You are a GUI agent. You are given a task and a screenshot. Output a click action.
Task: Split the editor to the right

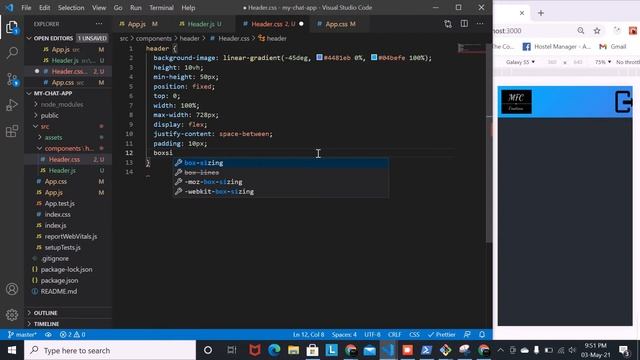pos(464,24)
